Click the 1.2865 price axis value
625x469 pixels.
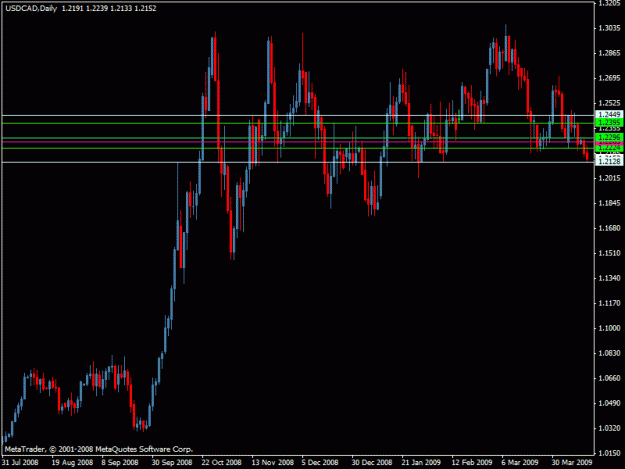609,53
